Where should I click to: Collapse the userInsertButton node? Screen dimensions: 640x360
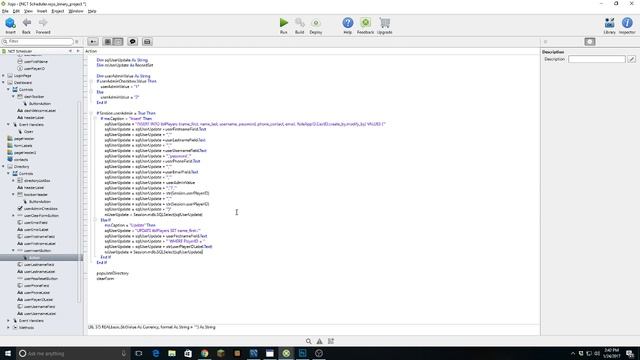tap(13, 251)
